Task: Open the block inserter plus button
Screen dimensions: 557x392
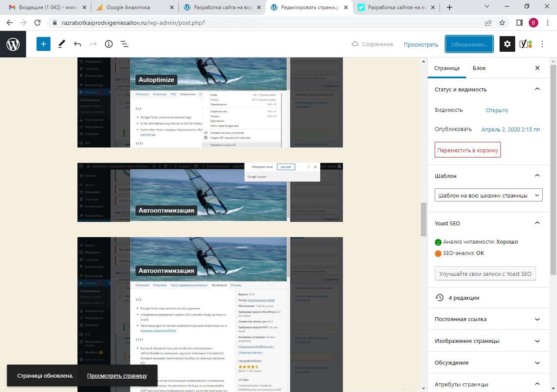Action: [44, 44]
